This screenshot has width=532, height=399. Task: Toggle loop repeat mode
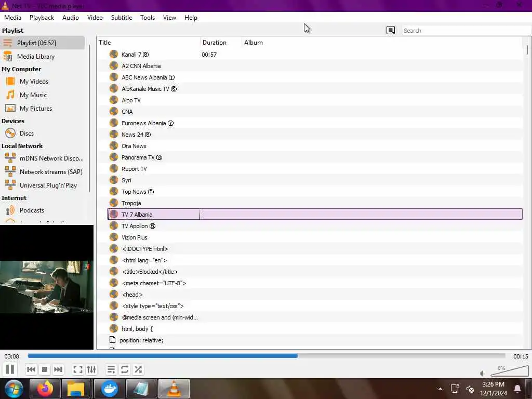[x=125, y=369]
